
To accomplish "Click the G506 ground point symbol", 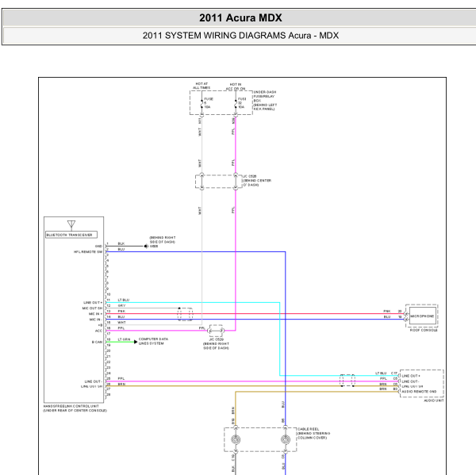I will tap(146, 246).
